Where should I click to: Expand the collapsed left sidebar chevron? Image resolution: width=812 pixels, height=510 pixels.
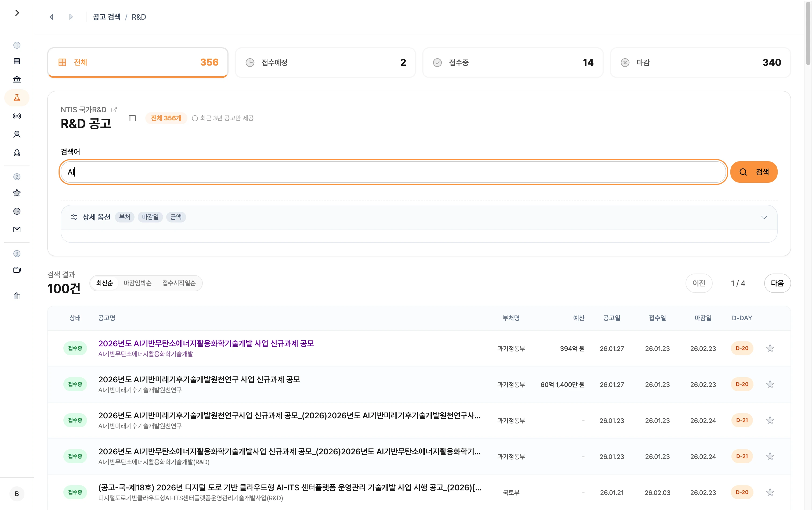pos(17,13)
